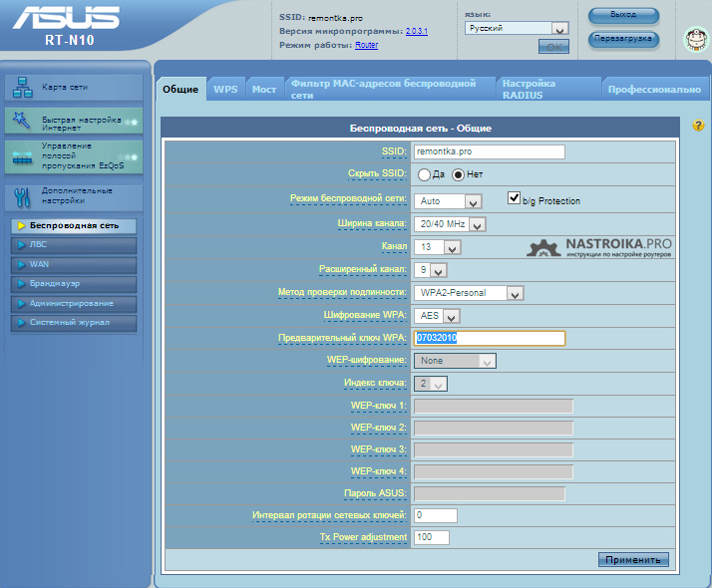Open Администрирование in sidebar menu

[74, 304]
